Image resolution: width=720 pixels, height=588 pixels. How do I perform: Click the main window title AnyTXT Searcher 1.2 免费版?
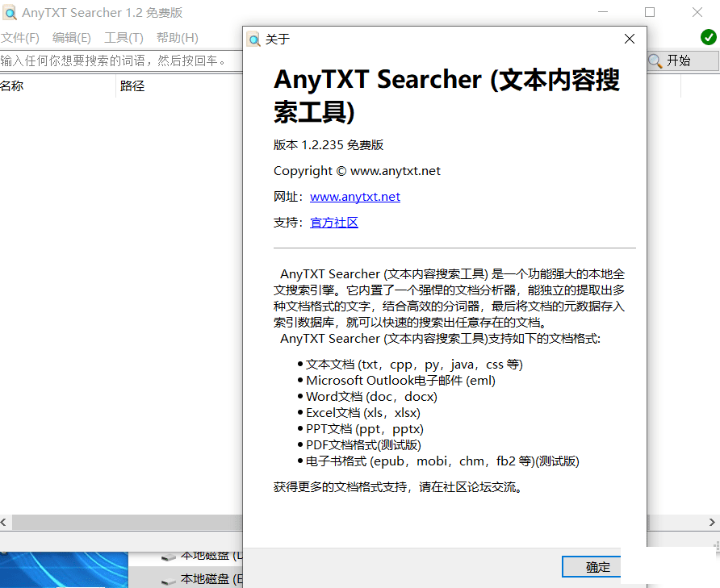click(x=102, y=12)
